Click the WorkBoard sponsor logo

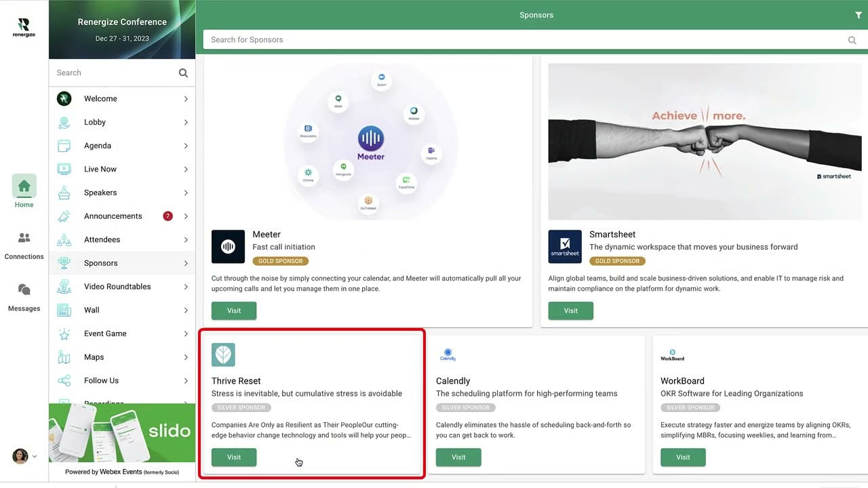tap(673, 354)
